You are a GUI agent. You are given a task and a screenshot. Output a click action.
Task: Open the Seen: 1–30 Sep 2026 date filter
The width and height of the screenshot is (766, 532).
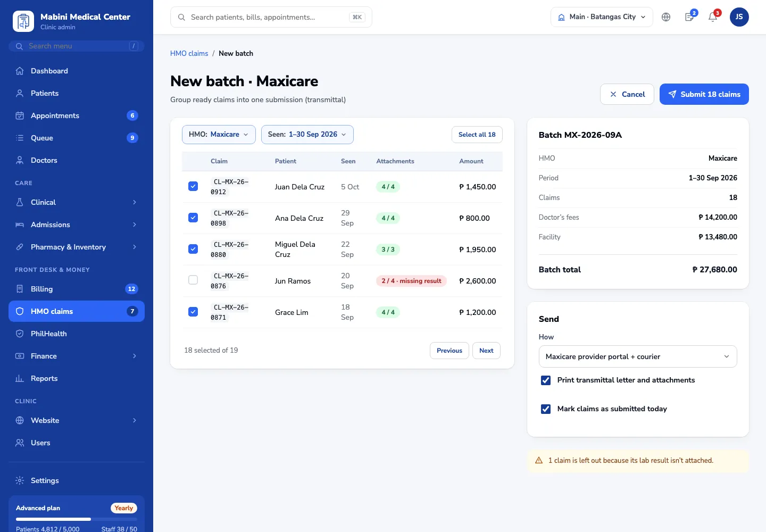click(307, 135)
